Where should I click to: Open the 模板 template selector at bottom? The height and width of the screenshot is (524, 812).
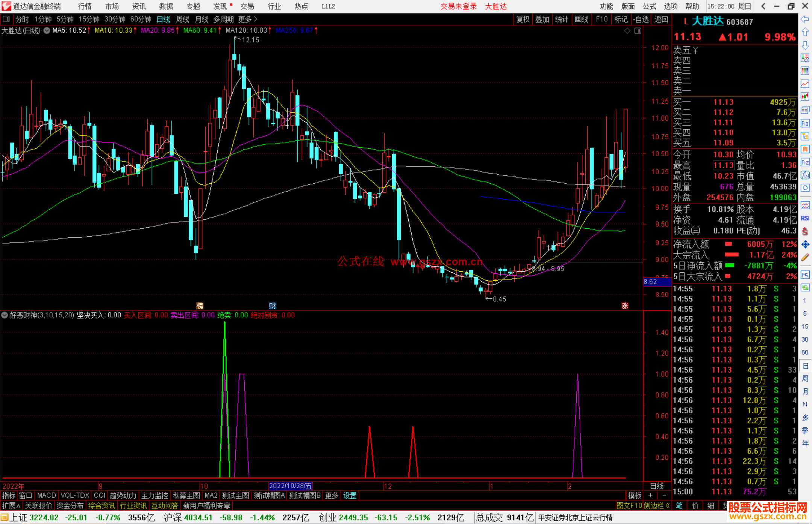[x=635, y=495]
